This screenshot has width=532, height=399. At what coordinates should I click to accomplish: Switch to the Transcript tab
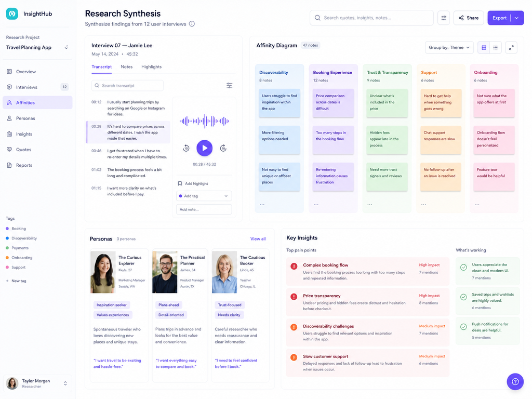(x=101, y=67)
